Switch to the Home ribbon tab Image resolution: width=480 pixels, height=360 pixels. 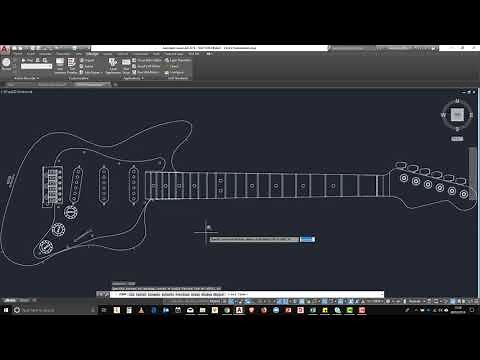pyautogui.click(x=18, y=54)
